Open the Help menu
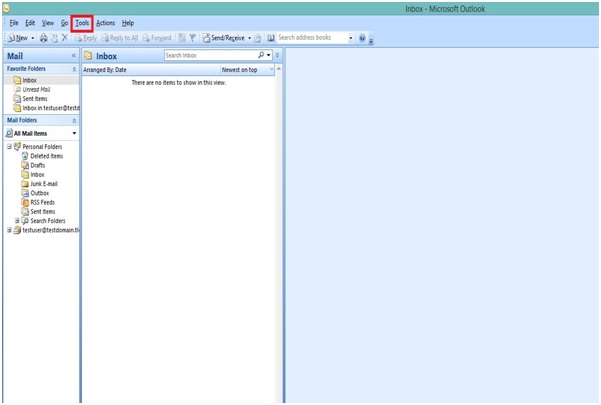 (x=128, y=23)
